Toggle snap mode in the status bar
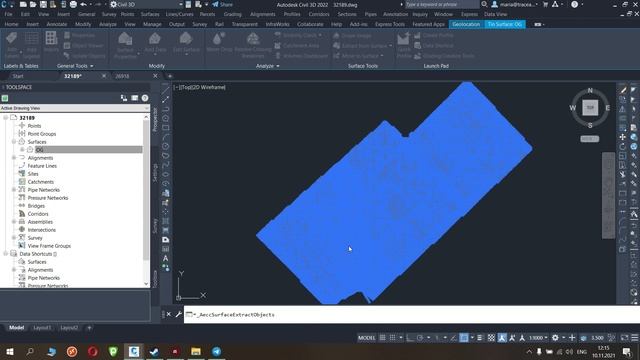 (392, 338)
